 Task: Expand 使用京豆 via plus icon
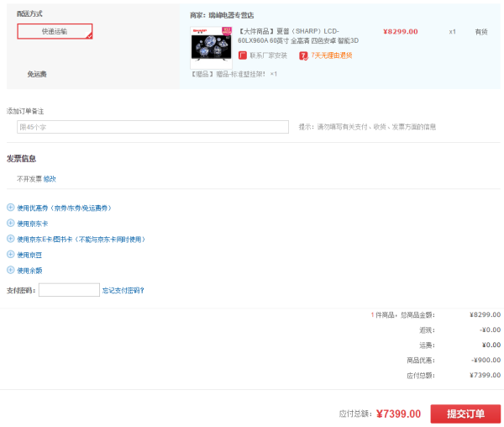tap(11, 255)
